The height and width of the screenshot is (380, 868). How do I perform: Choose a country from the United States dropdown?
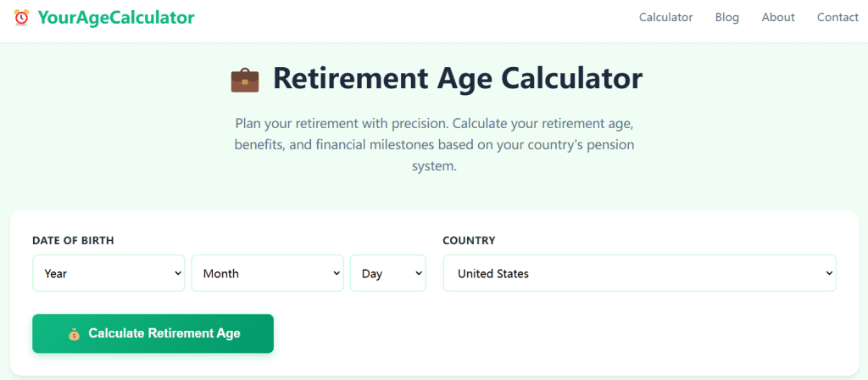pos(627,273)
